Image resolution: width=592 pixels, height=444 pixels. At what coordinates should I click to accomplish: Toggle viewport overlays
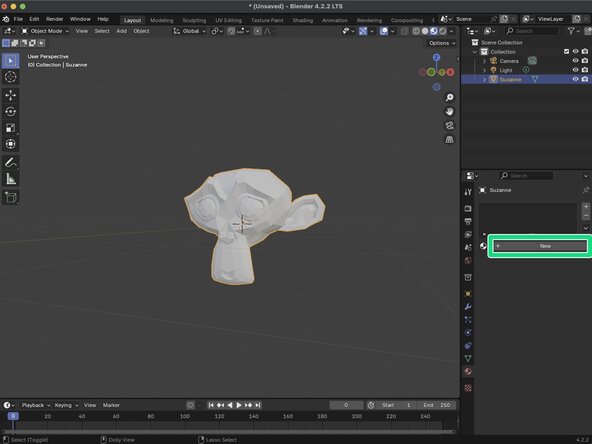coord(384,31)
